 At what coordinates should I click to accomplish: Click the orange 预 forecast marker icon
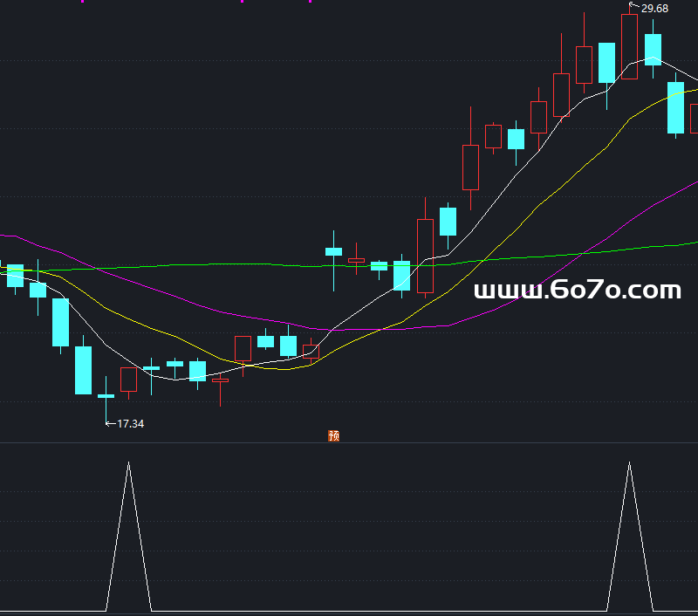[x=333, y=435]
